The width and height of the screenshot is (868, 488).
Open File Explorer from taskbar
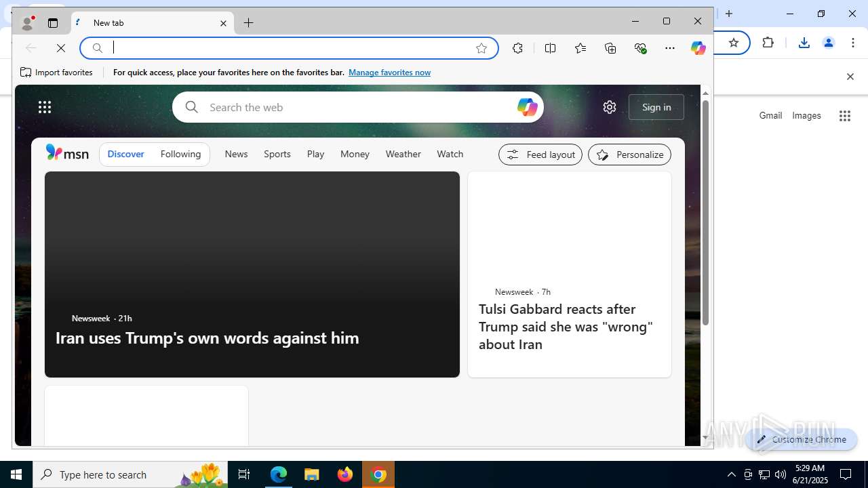pyautogui.click(x=312, y=474)
